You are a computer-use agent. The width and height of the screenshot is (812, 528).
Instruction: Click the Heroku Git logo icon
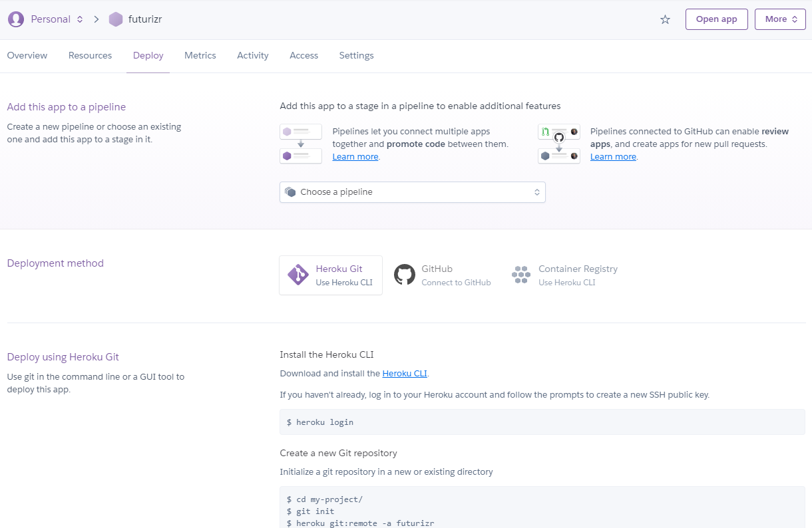(298, 275)
